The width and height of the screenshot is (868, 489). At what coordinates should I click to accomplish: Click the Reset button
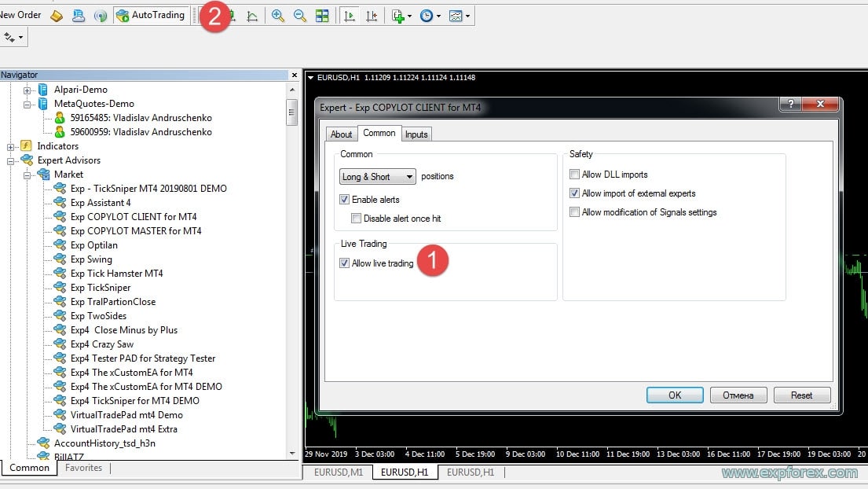[x=802, y=395]
